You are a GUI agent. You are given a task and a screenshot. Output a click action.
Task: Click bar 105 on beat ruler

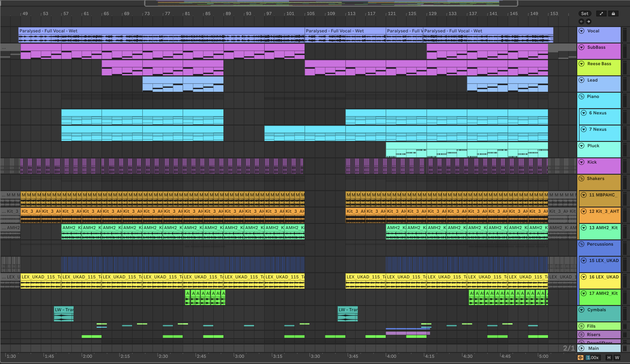(311, 14)
